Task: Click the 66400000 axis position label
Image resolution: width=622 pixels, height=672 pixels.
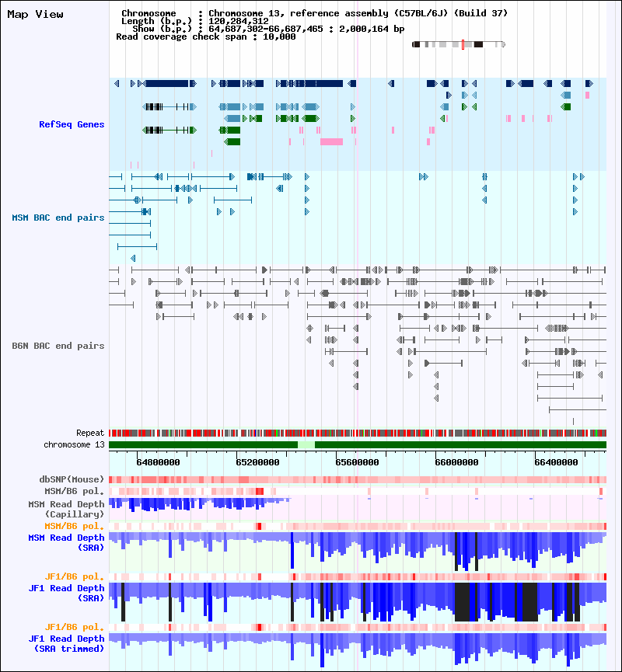Action: coord(556,462)
